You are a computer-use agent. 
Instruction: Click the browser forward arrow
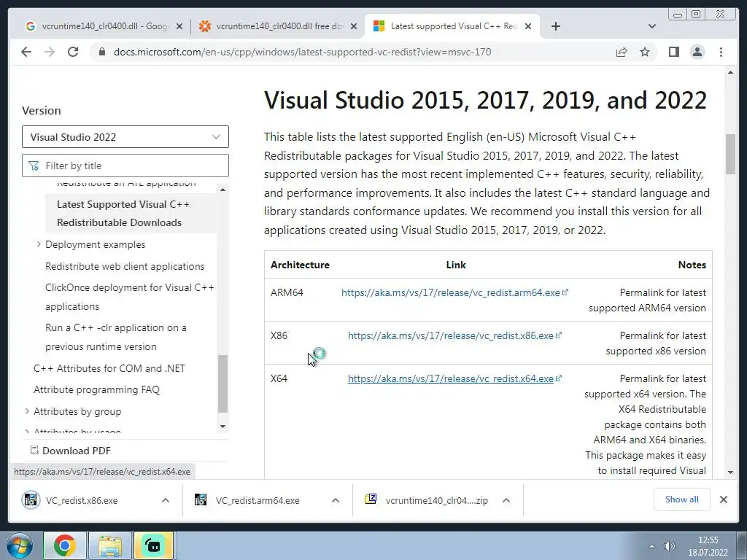pyautogui.click(x=50, y=52)
